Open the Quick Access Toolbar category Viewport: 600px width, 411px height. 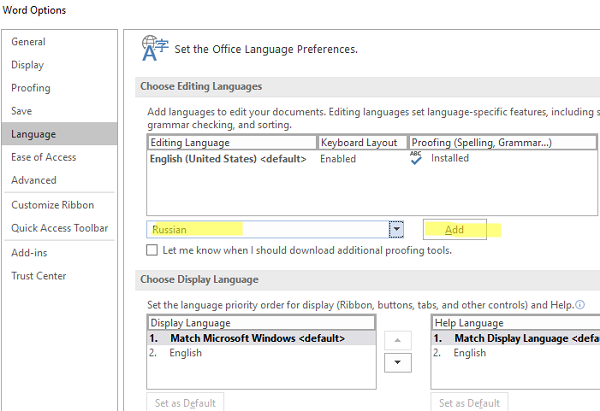pos(59,228)
